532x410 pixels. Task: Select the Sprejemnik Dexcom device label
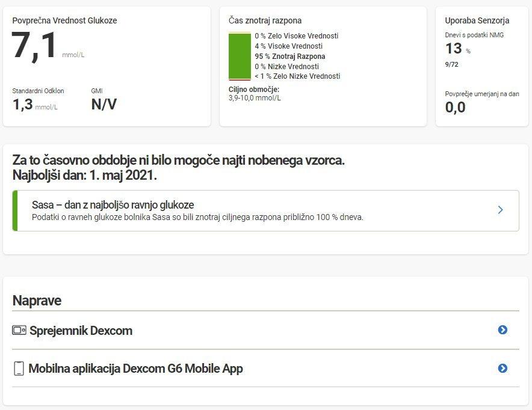point(81,331)
